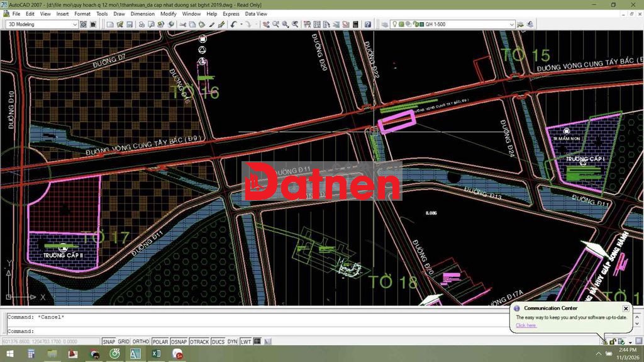The height and width of the screenshot is (362, 644).
Task: Toggle SNAP mode in status bar
Action: click(109, 342)
